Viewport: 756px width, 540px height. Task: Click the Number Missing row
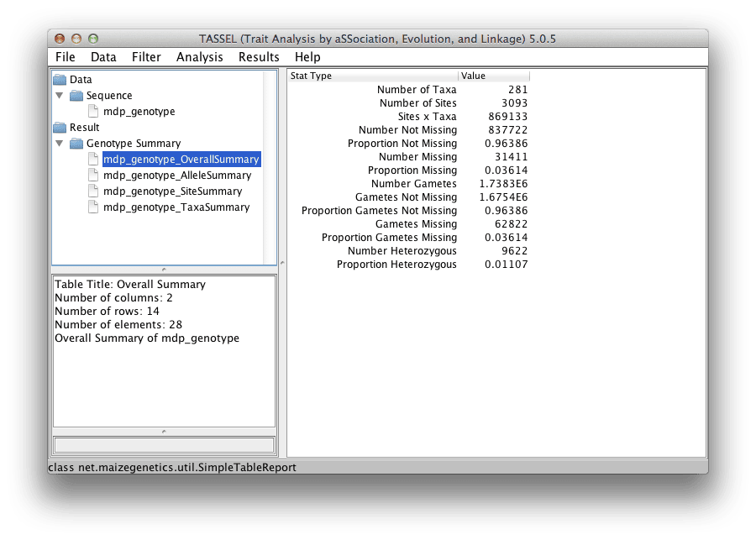[x=408, y=157]
